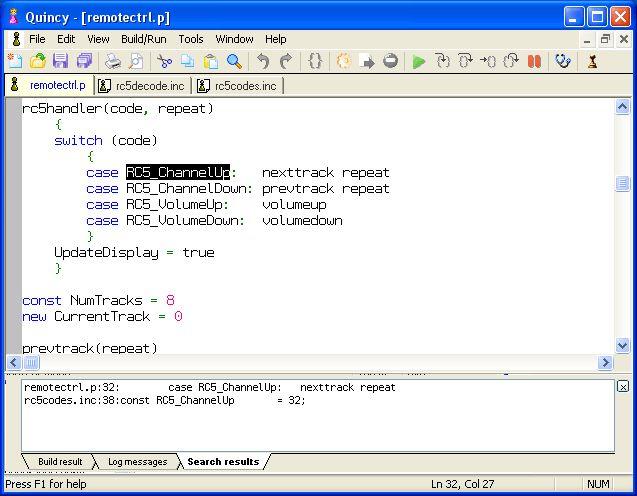Click the Open folder toolbar icon
This screenshot has height=496, width=637.
coord(37,62)
